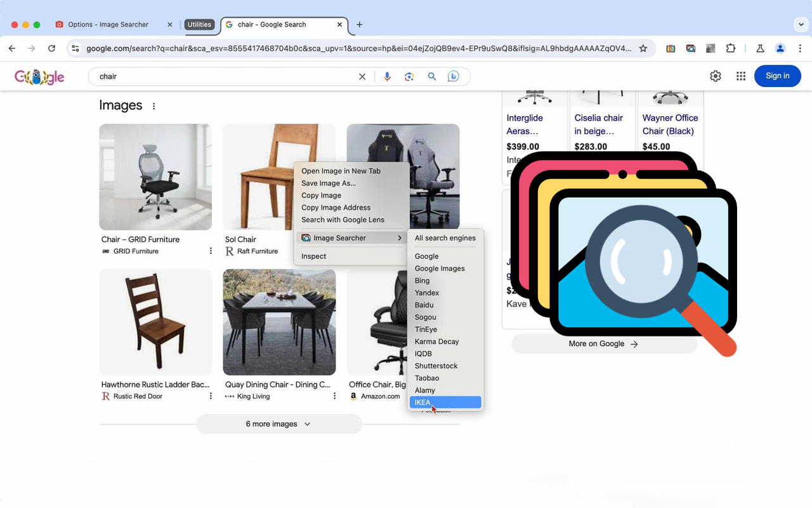The width and height of the screenshot is (812, 508).
Task: Click the Chrome Labs flask icon
Action: [760, 48]
